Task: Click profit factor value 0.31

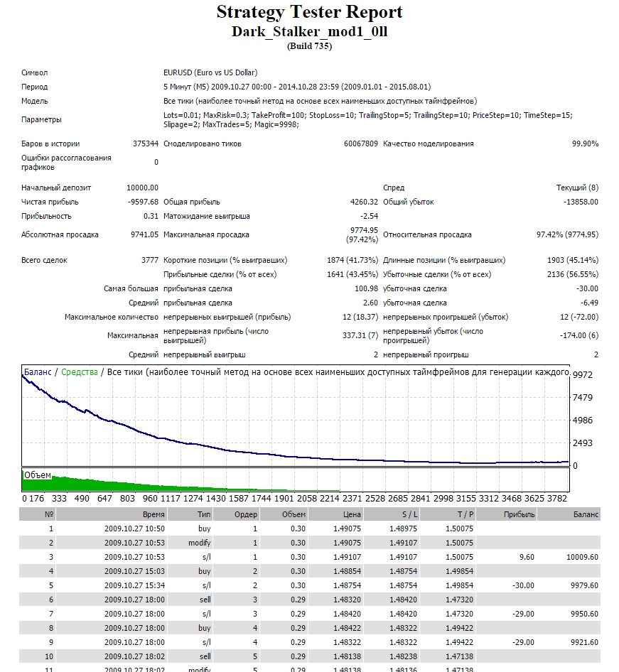Action: pyautogui.click(x=151, y=217)
